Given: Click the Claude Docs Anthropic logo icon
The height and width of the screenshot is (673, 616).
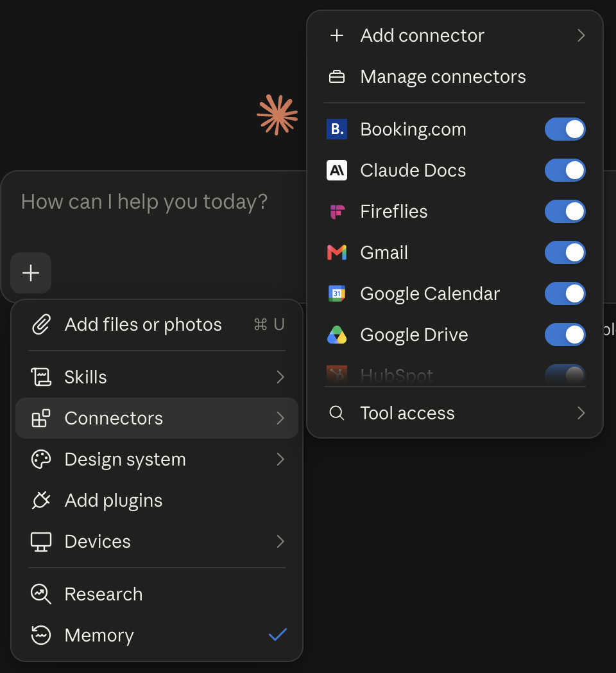Looking at the screenshot, I should 337,170.
